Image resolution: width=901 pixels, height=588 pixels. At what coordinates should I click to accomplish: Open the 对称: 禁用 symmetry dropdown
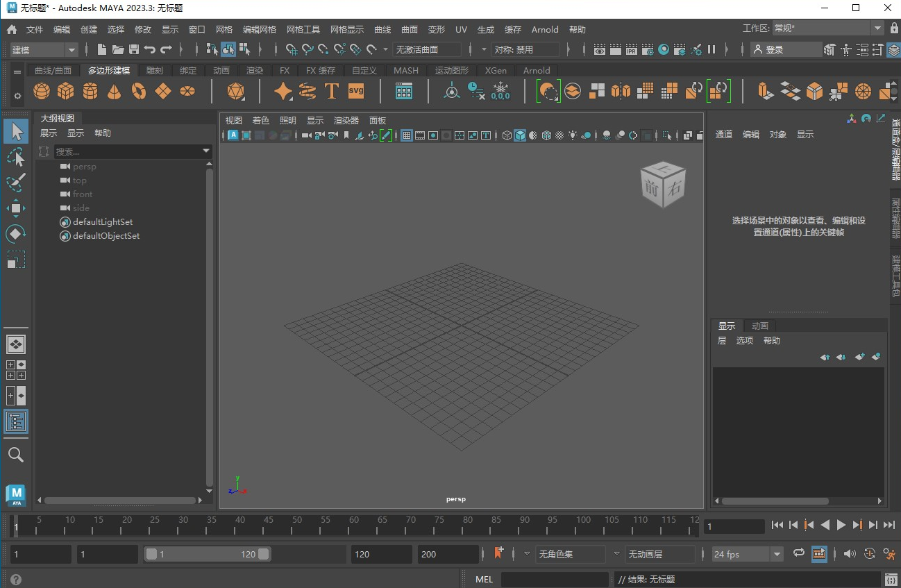pos(525,49)
